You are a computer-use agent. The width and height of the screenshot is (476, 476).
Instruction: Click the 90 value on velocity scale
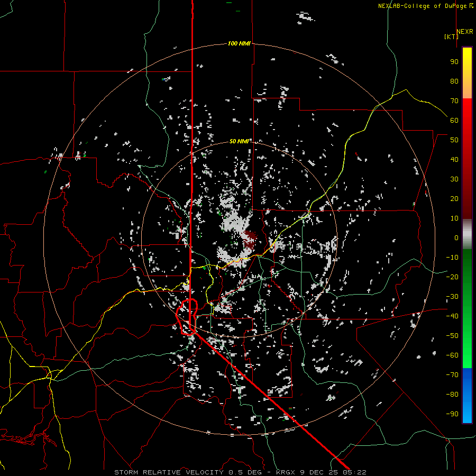(454, 62)
